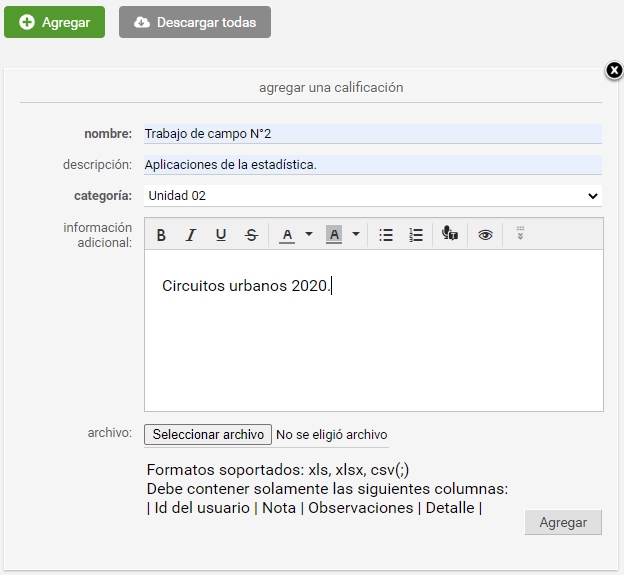Apply italic formatting
This screenshot has width=624, height=575.
pyautogui.click(x=191, y=235)
